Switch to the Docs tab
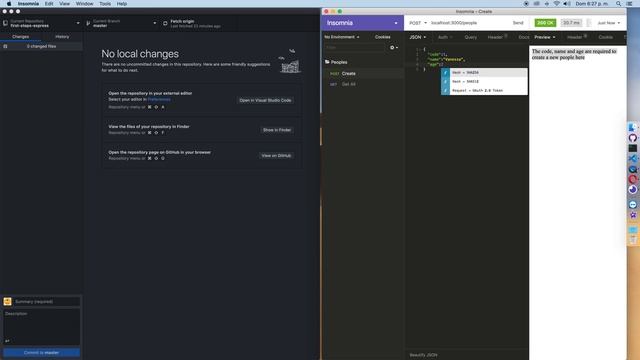 pyautogui.click(x=524, y=37)
